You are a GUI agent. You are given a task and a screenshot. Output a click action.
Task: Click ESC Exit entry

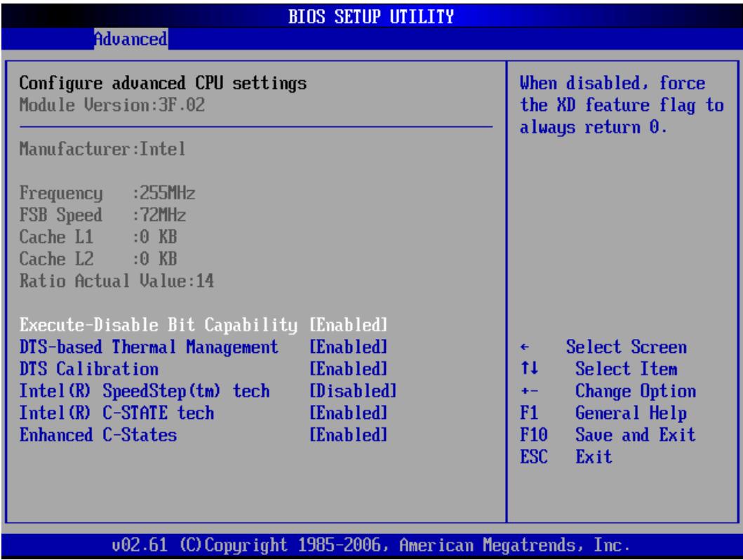point(566,457)
